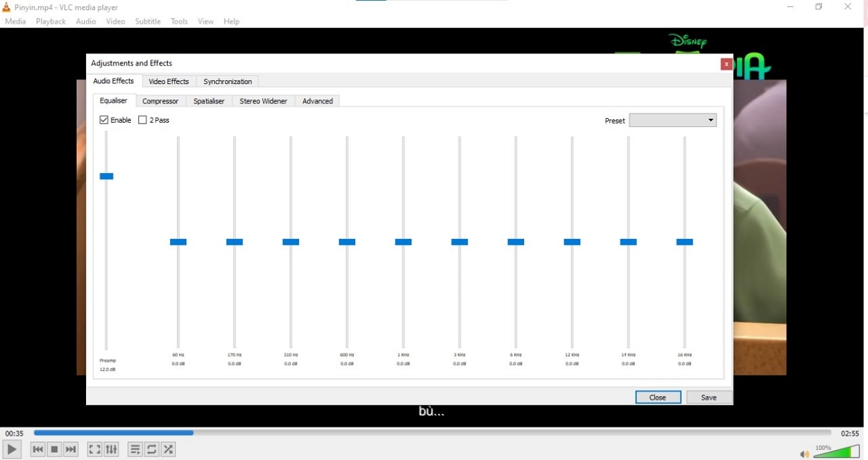
Task: Skip to next media track
Action: click(71, 449)
